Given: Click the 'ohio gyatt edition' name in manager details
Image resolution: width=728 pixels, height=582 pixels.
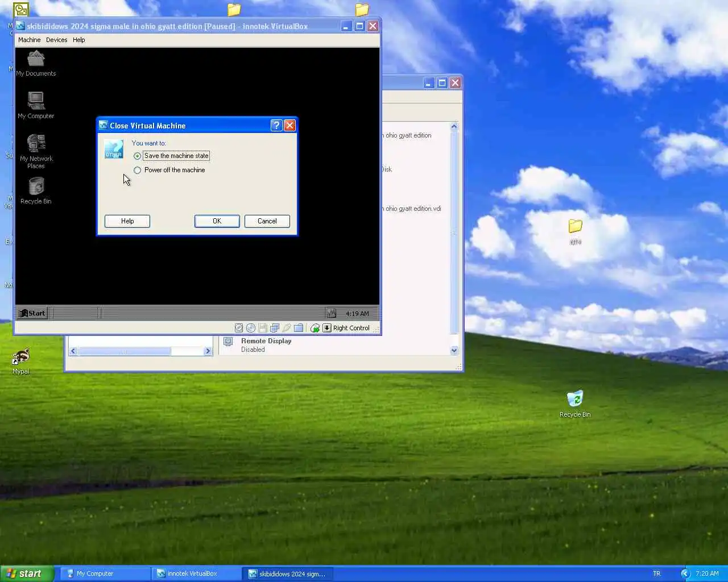Looking at the screenshot, I should (408, 135).
